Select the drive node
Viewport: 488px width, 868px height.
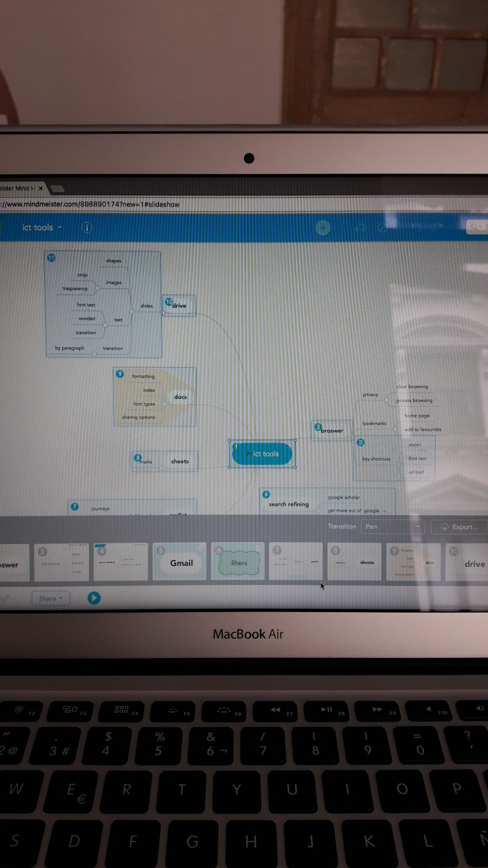click(x=179, y=306)
